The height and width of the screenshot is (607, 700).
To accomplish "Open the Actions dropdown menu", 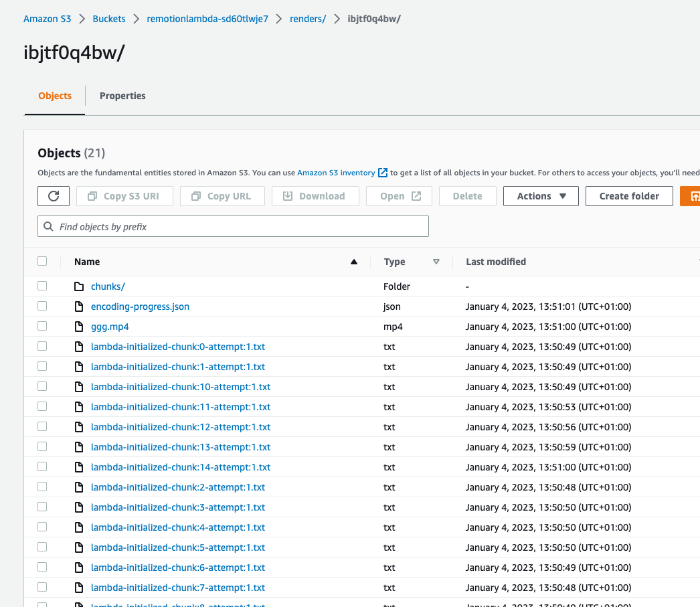I will (541, 196).
